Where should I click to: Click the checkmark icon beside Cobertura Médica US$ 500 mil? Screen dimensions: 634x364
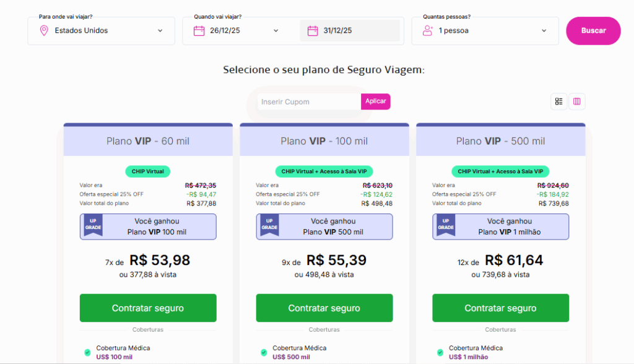264,351
